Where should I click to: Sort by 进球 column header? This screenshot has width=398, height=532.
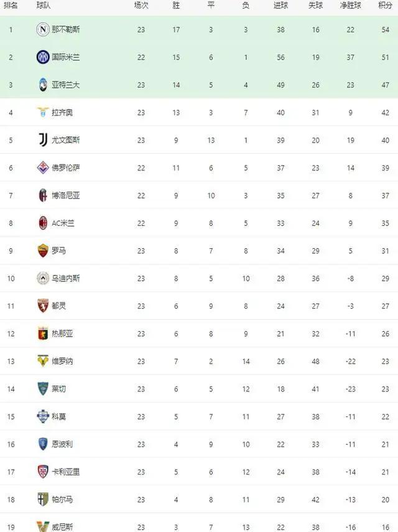280,5
